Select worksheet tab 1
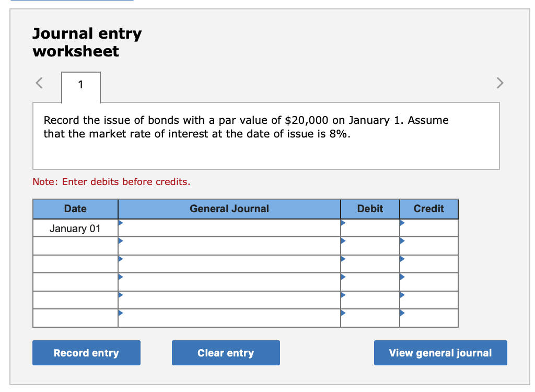The image size is (535, 392). (x=80, y=85)
